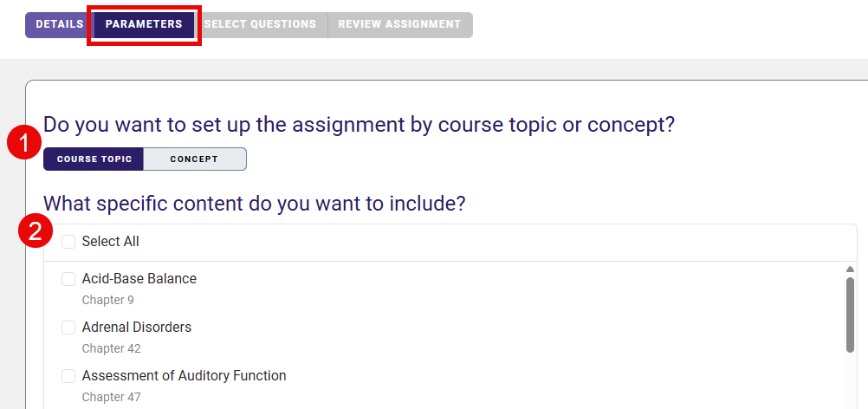Click the 'What specific content' heading
Image resolution: width=868 pixels, height=409 pixels.
point(255,204)
